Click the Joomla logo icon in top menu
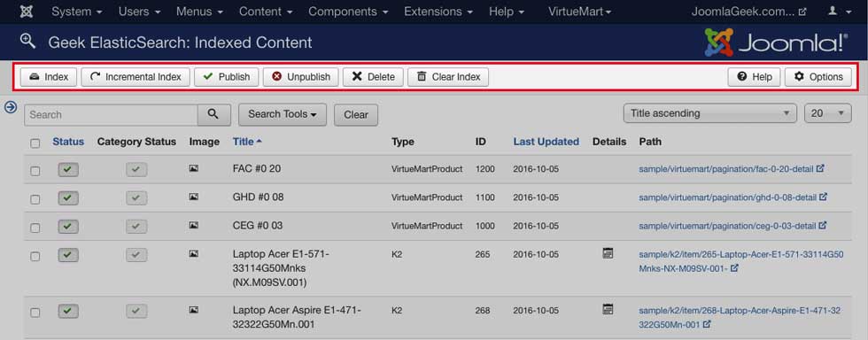 (x=26, y=12)
